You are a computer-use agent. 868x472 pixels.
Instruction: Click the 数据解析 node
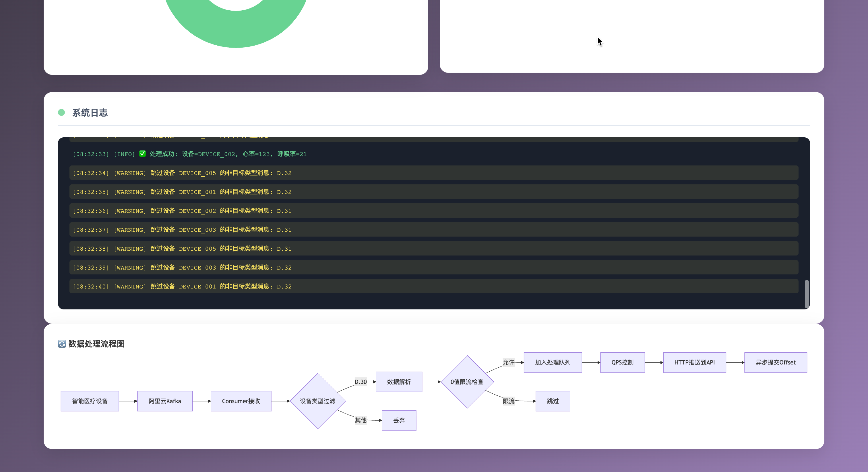click(x=399, y=382)
